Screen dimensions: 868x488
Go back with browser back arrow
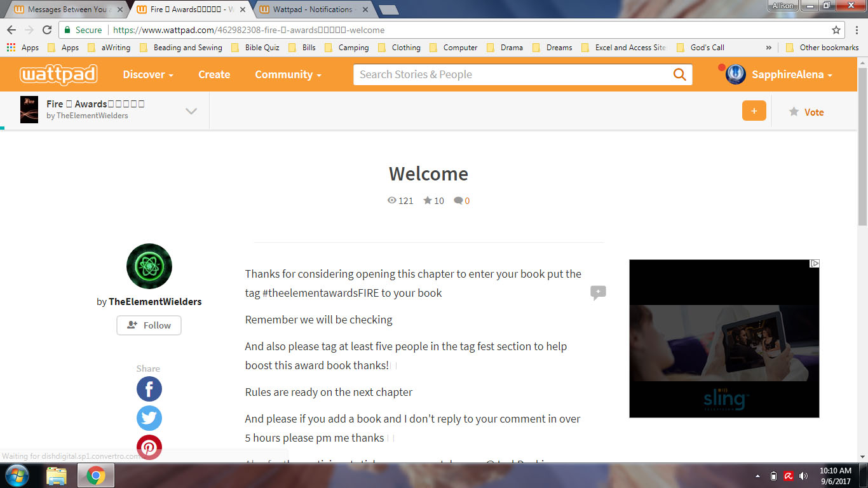[11, 30]
